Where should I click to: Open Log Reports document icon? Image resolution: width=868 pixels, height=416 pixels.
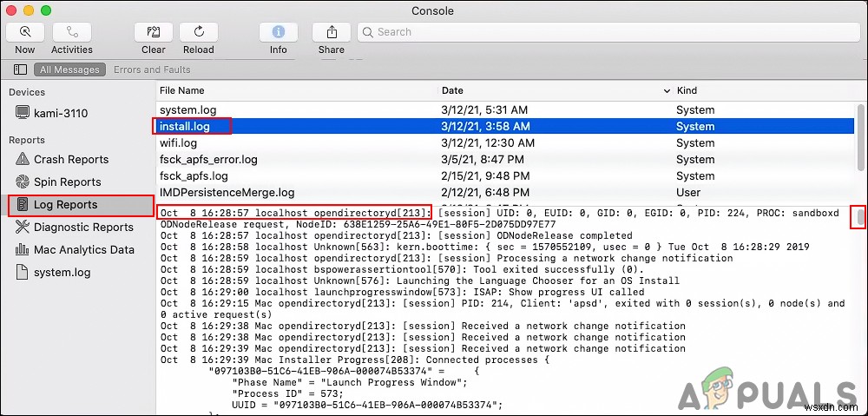[23, 204]
